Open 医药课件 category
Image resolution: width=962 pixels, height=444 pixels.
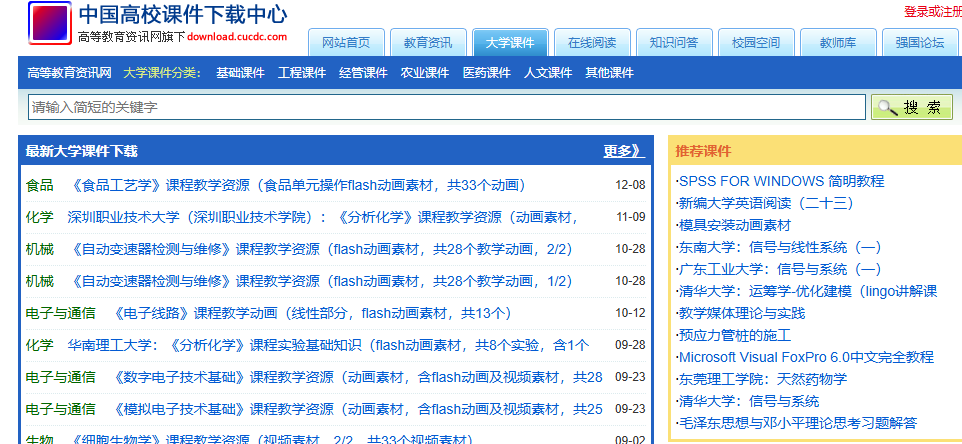(x=486, y=73)
